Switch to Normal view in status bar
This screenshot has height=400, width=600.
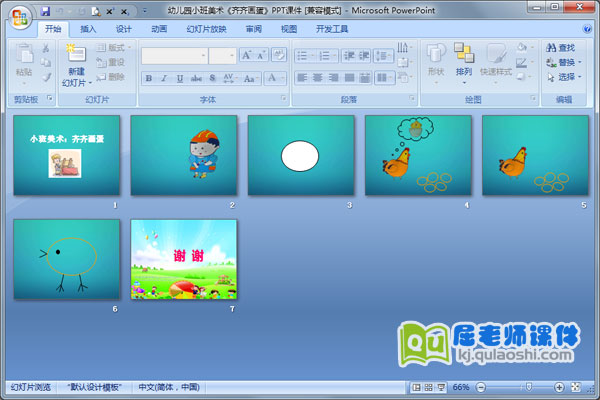point(416,387)
